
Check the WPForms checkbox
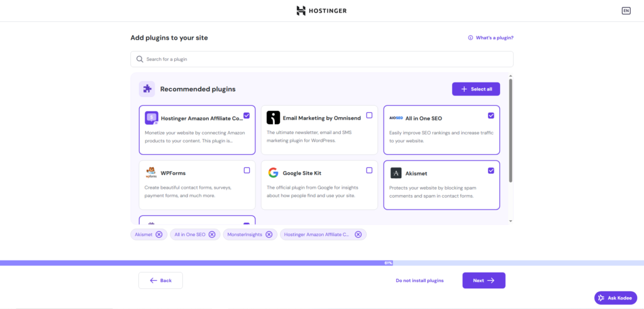247,170
